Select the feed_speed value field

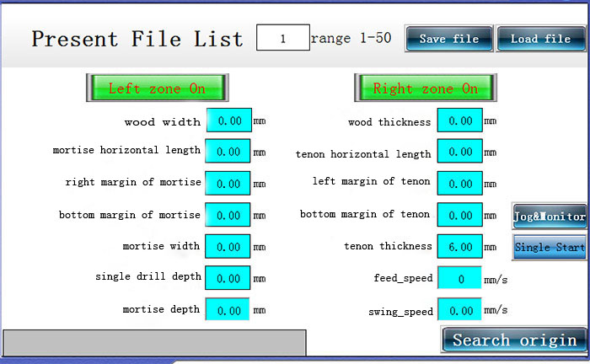459,278
